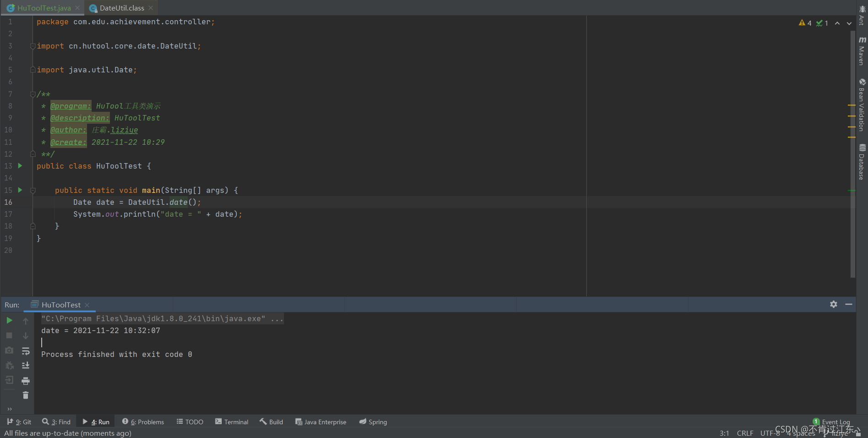
Task: Click run gutter arrow beside main method
Action: [20, 190]
